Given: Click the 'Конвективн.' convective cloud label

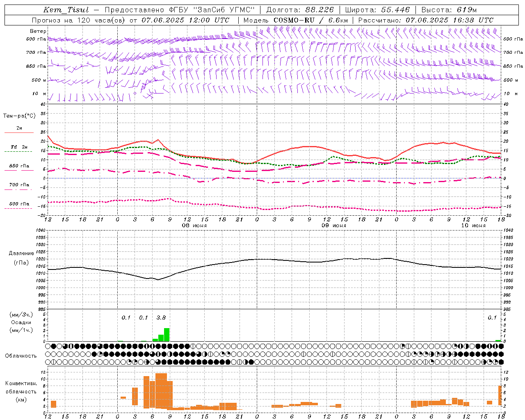Looking at the screenshot, I should [x=21, y=383].
